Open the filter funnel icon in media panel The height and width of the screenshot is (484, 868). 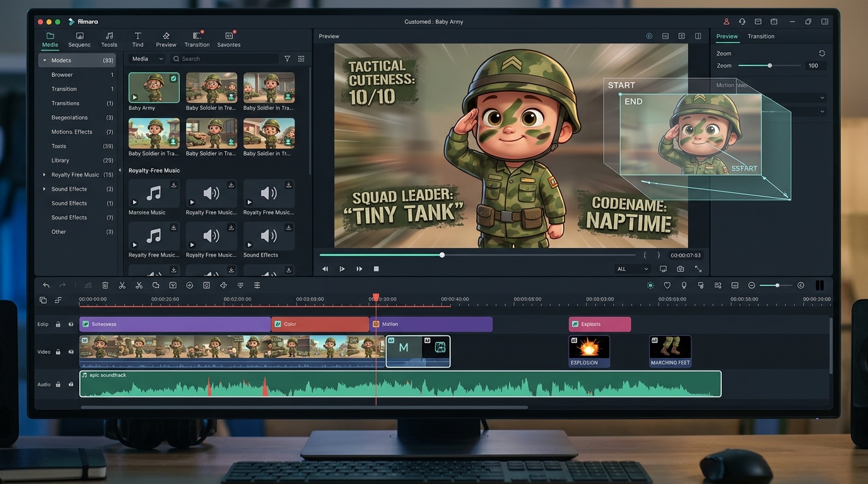tap(287, 59)
